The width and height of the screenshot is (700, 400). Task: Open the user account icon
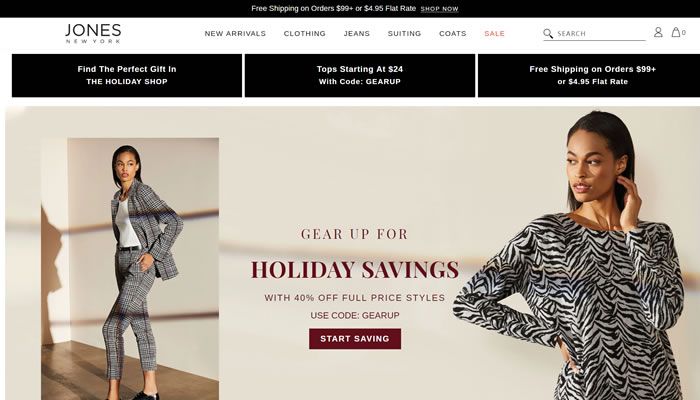click(658, 32)
